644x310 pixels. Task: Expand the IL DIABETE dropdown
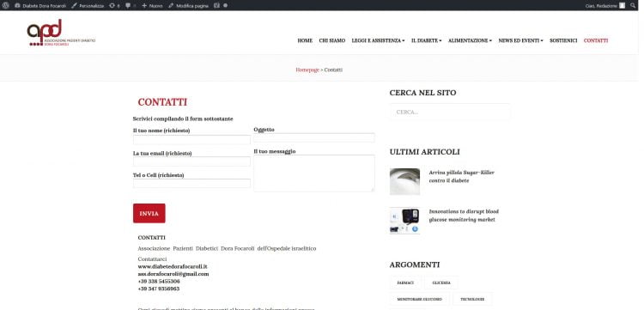pos(426,40)
